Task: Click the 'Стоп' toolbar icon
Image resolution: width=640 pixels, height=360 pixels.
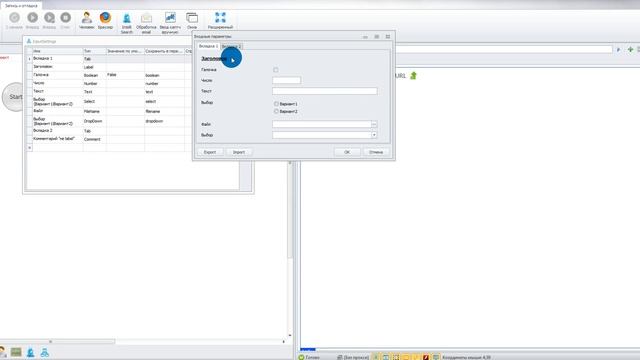Action: click(x=65, y=18)
